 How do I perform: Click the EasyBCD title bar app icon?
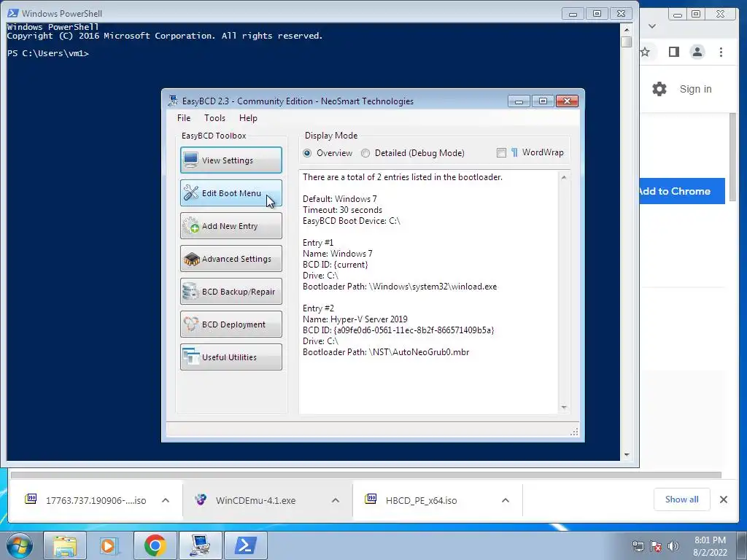click(x=172, y=101)
